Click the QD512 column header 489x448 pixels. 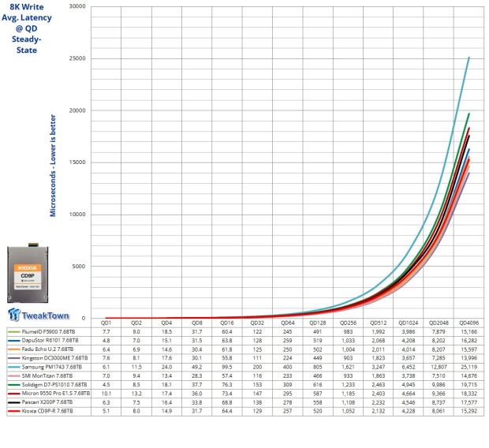click(x=379, y=323)
